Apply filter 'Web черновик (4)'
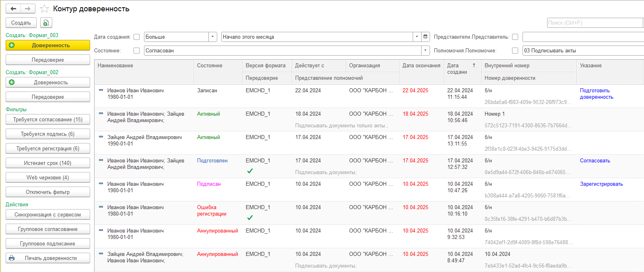Image resolution: width=644 pixels, height=272 pixels. pyautogui.click(x=48, y=177)
